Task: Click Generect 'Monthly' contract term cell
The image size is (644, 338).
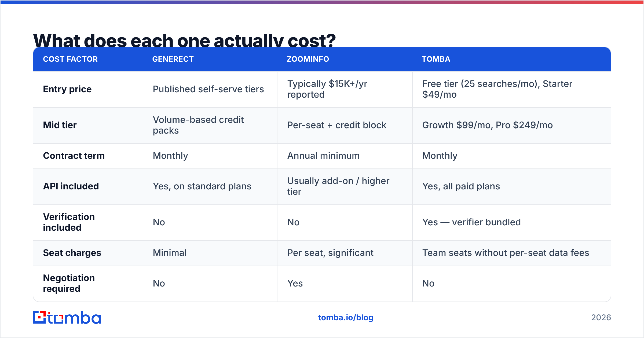Action: [170, 156]
